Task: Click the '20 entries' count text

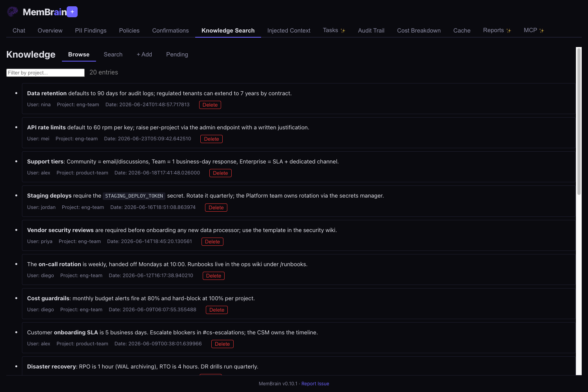Action: click(103, 73)
